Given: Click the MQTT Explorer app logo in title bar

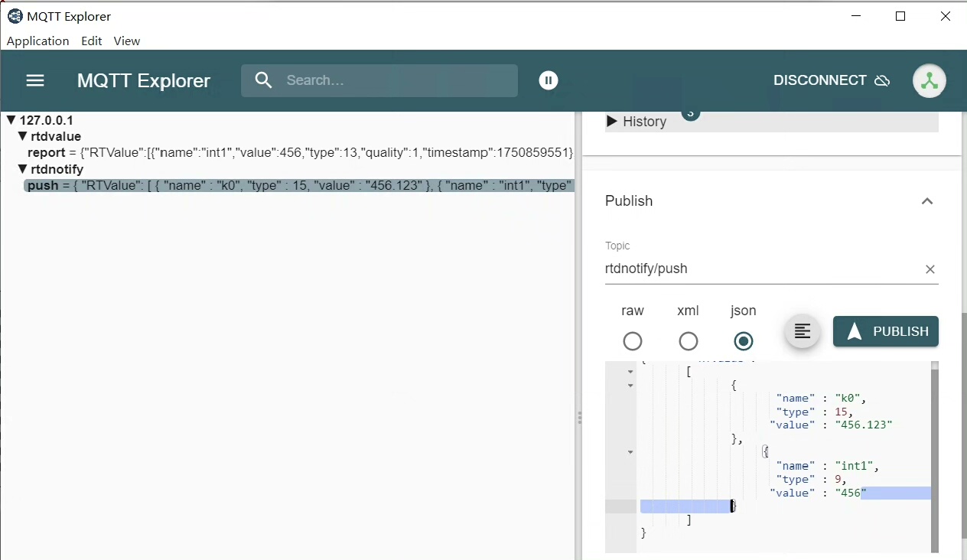Looking at the screenshot, I should pos(15,16).
